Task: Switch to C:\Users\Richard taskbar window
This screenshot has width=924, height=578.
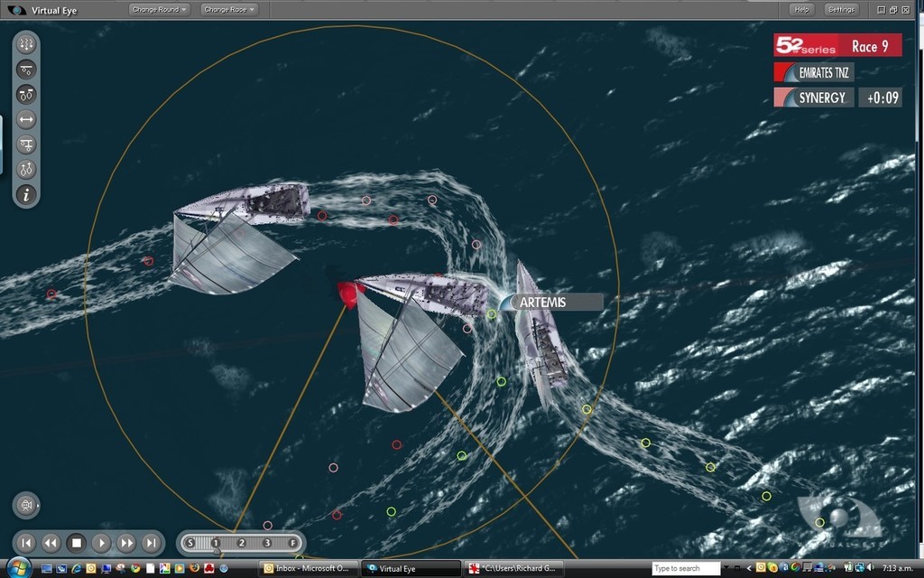Action: click(x=513, y=569)
